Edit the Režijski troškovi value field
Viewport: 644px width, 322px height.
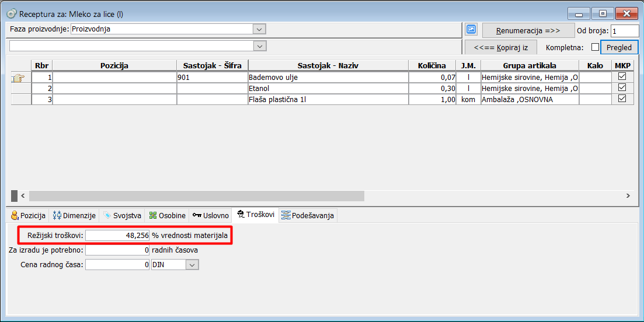pos(117,236)
